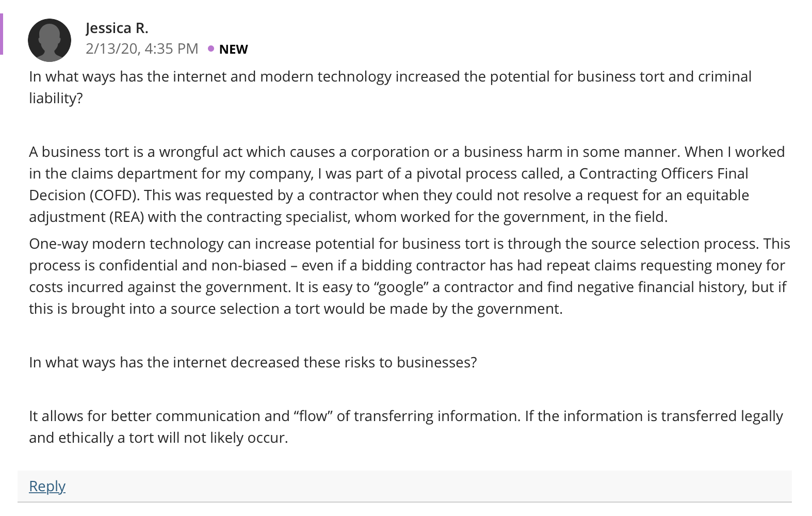Click the 2/13/20, 4:35 PM timestamp
Screen dimensions: 812x516
[x=142, y=49]
